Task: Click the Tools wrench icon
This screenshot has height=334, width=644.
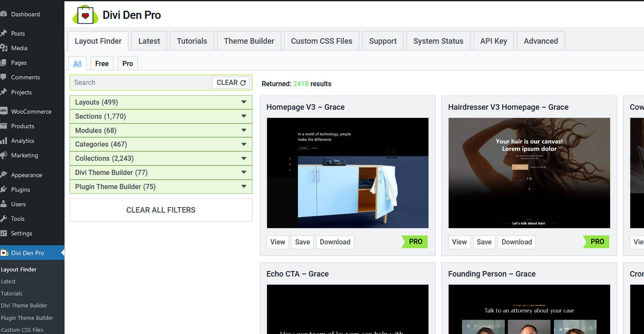Action: (3, 219)
